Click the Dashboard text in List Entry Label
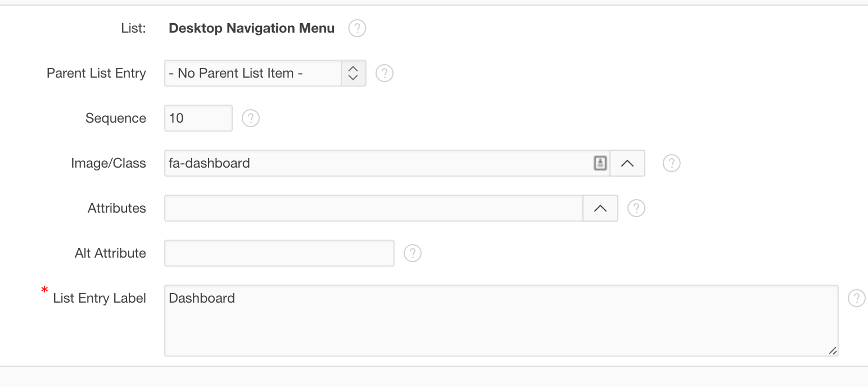Viewport: 868px width, 387px height. [x=201, y=298]
